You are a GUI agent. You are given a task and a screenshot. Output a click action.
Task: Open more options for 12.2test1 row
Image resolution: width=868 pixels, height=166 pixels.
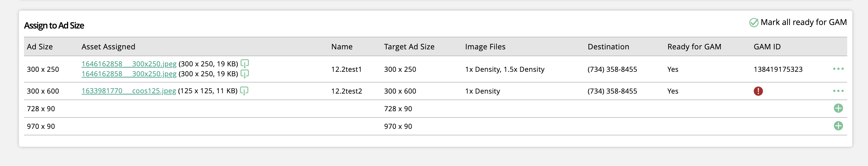[x=838, y=69]
